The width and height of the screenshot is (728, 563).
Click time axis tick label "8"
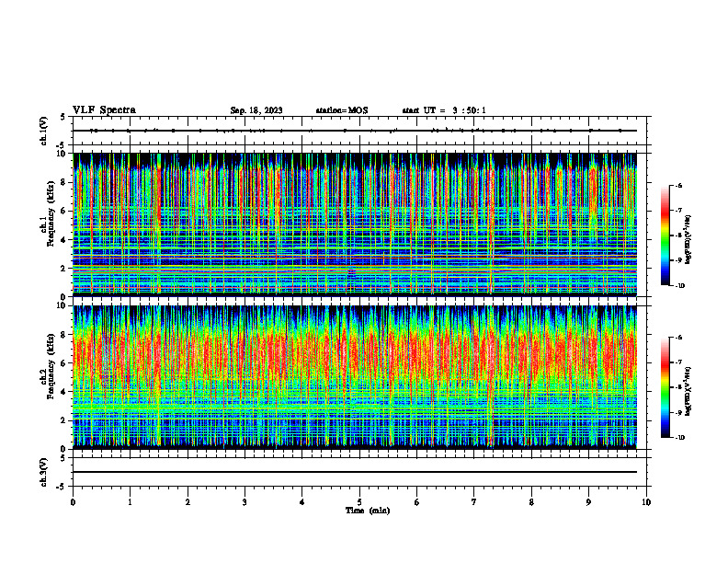click(x=531, y=502)
